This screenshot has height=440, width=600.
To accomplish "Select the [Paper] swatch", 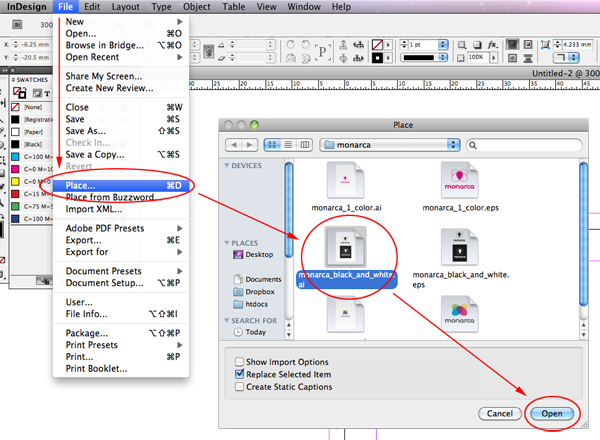I will pyautogui.click(x=31, y=132).
